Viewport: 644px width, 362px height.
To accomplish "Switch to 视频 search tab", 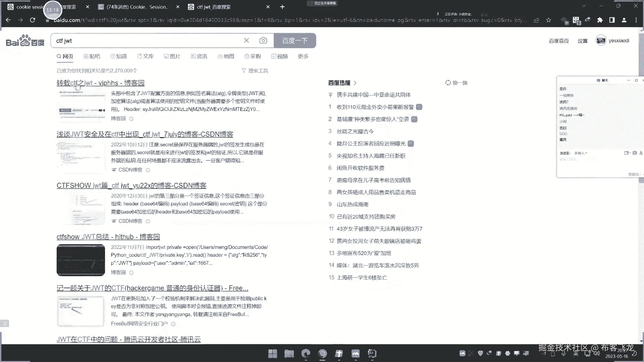I will pyautogui.click(x=279, y=56).
